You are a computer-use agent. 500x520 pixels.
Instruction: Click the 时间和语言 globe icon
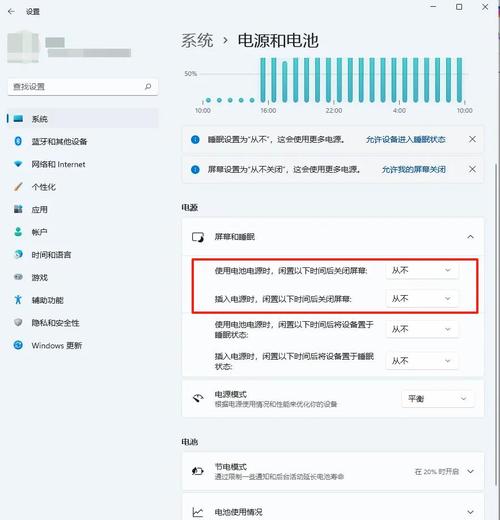(x=18, y=254)
